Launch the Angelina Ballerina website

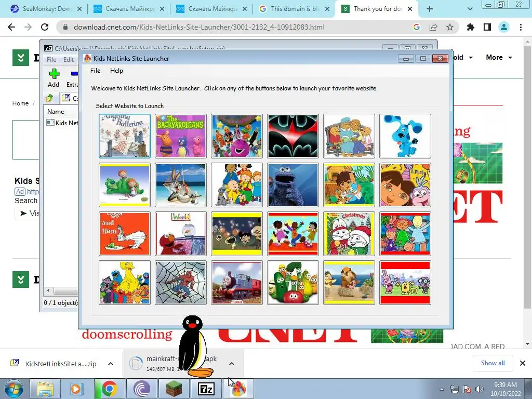pyautogui.click(x=125, y=136)
